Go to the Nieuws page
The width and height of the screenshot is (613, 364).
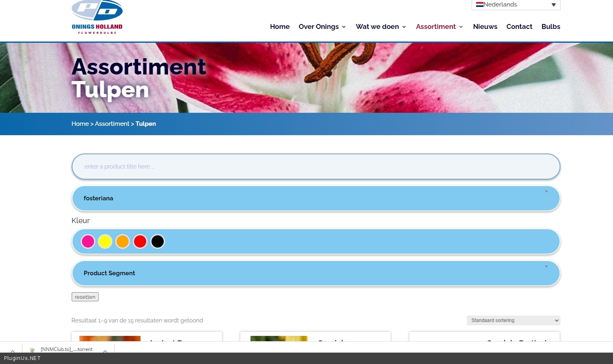[x=485, y=26]
